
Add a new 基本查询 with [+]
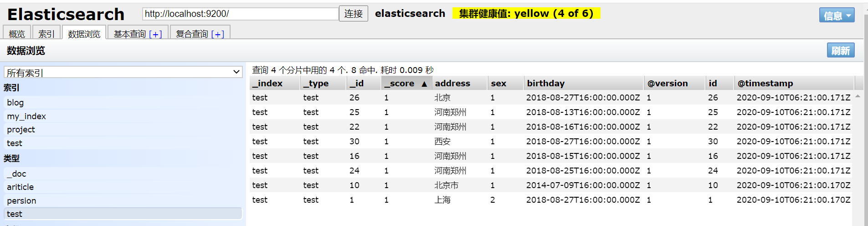(155, 34)
